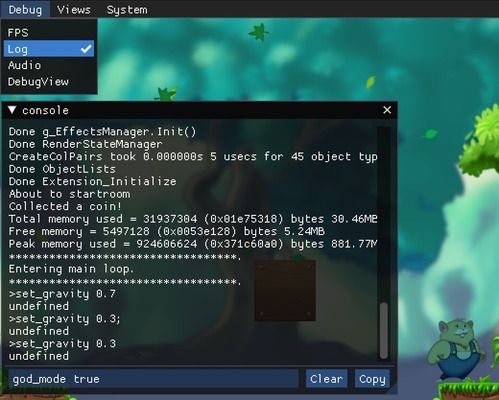Open the Views menu

pos(74,9)
